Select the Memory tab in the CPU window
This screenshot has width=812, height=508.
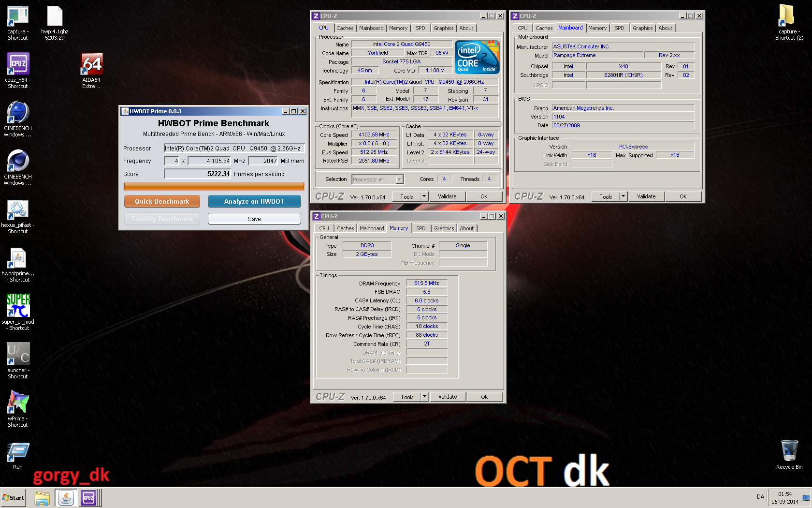click(398, 28)
